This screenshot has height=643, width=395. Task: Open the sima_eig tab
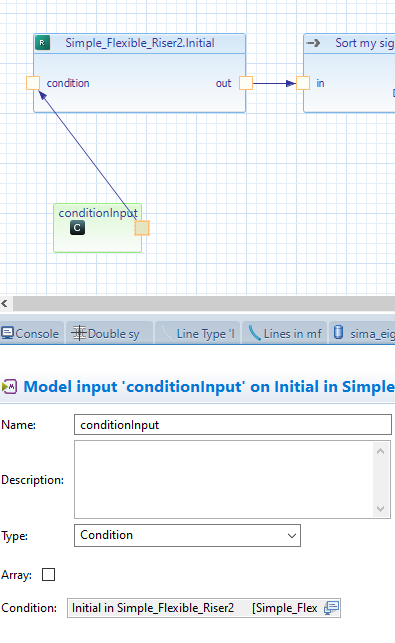point(362,333)
